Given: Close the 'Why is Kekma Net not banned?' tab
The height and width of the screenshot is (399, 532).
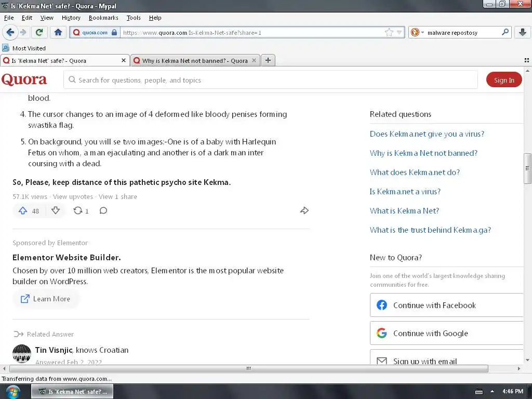Looking at the screenshot, I should (x=254, y=60).
